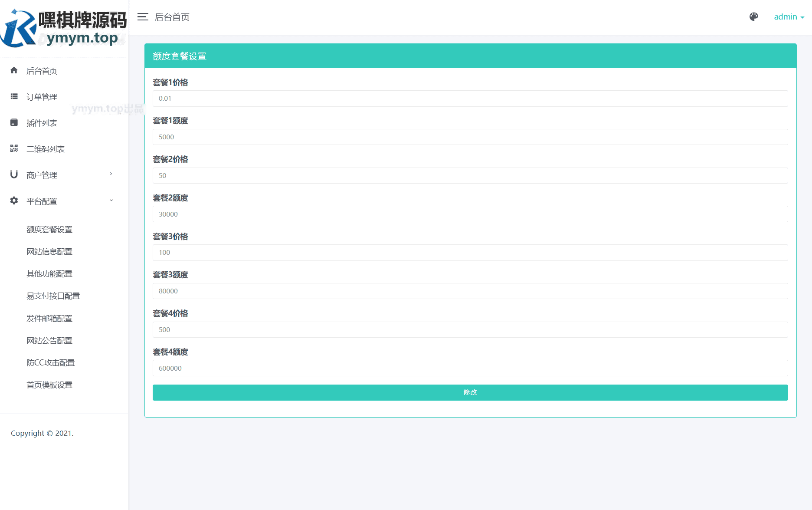Viewport: 812px width, 510px height.
Task: Click the site logo at top left
Action: coord(64,28)
